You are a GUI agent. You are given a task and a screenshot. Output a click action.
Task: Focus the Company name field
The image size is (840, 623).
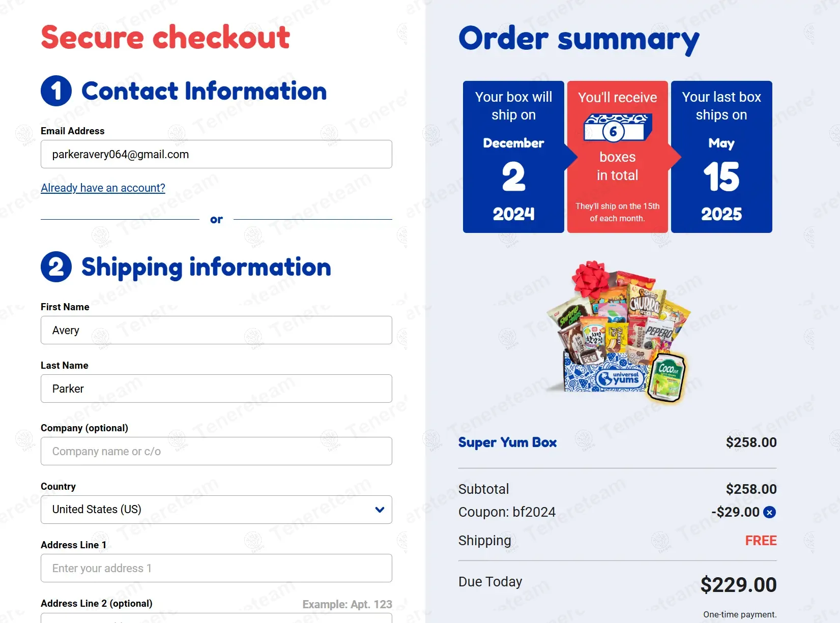point(216,451)
